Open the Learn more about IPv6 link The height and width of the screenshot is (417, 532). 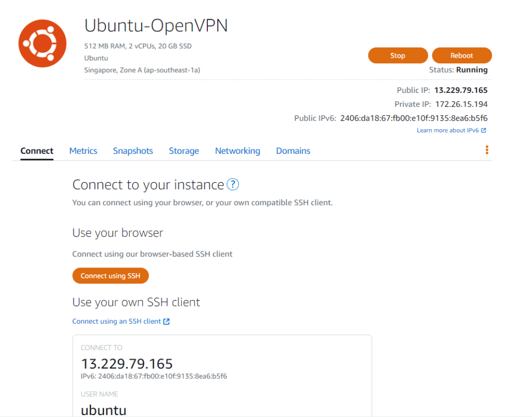447,130
